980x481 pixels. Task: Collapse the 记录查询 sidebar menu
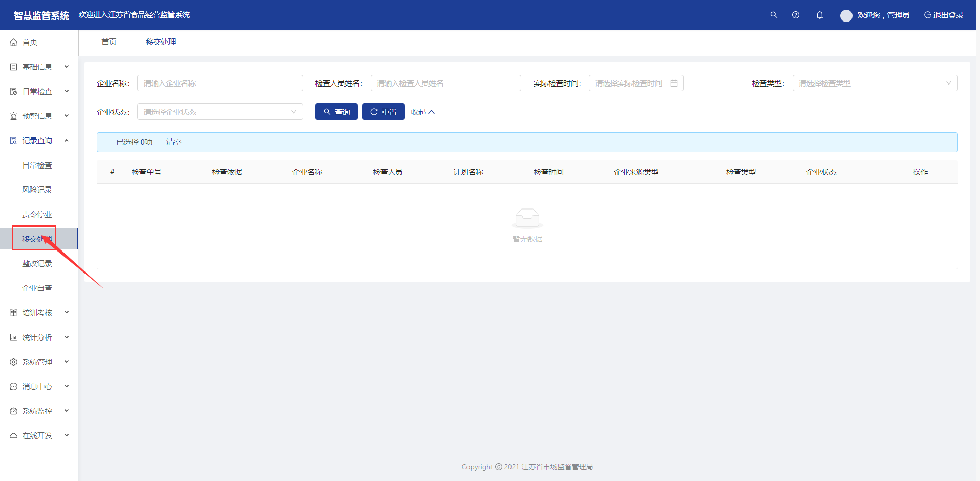coord(39,141)
